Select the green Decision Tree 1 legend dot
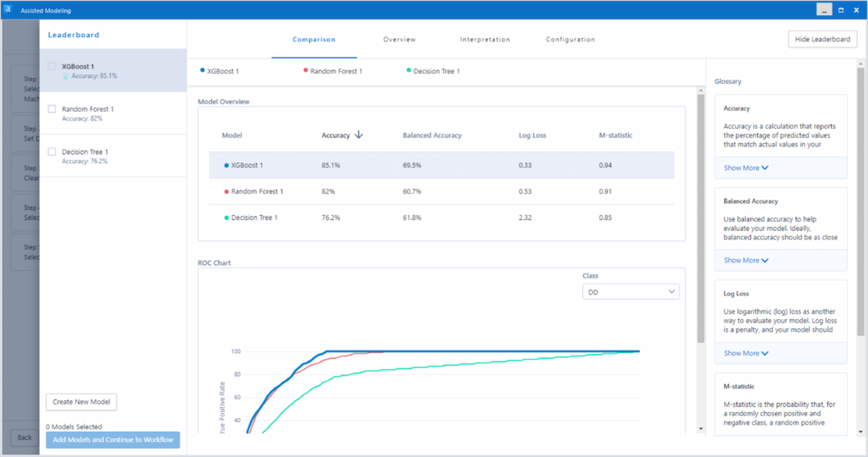This screenshot has height=457, width=868. pyautogui.click(x=408, y=71)
